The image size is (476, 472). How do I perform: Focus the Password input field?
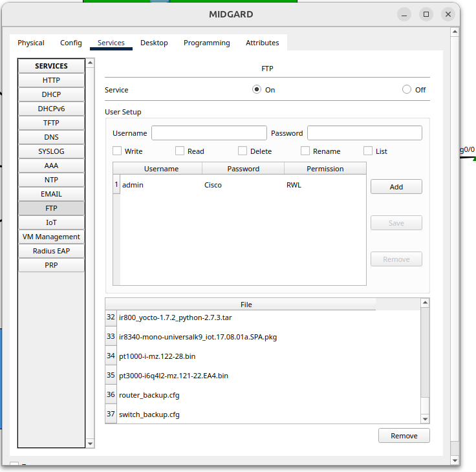(365, 133)
